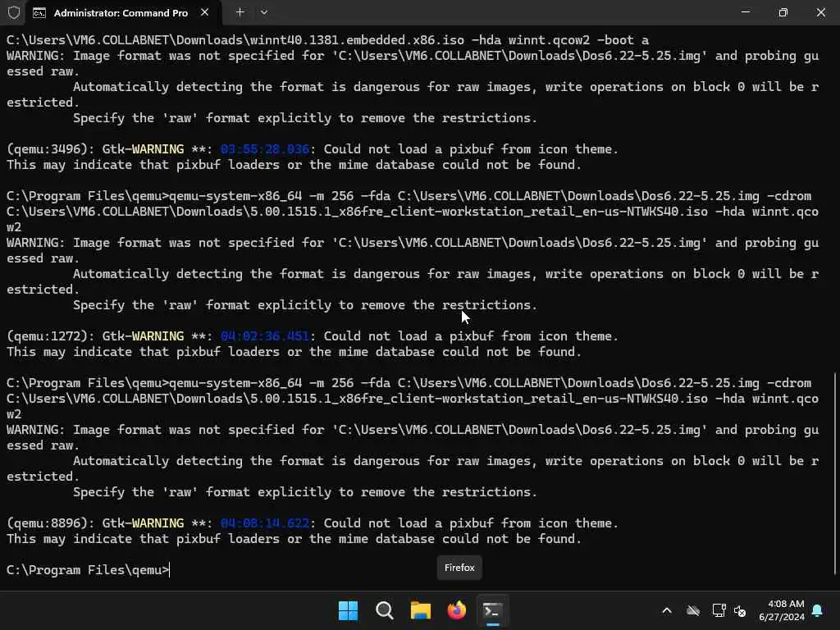Open the Windows Start menu
Viewport: 840px width, 630px height.
point(348,610)
